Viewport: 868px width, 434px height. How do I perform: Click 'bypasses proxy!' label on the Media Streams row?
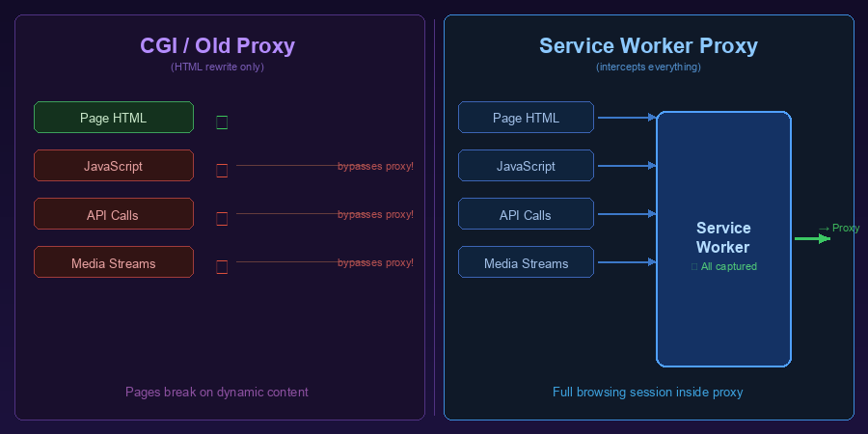(375, 262)
